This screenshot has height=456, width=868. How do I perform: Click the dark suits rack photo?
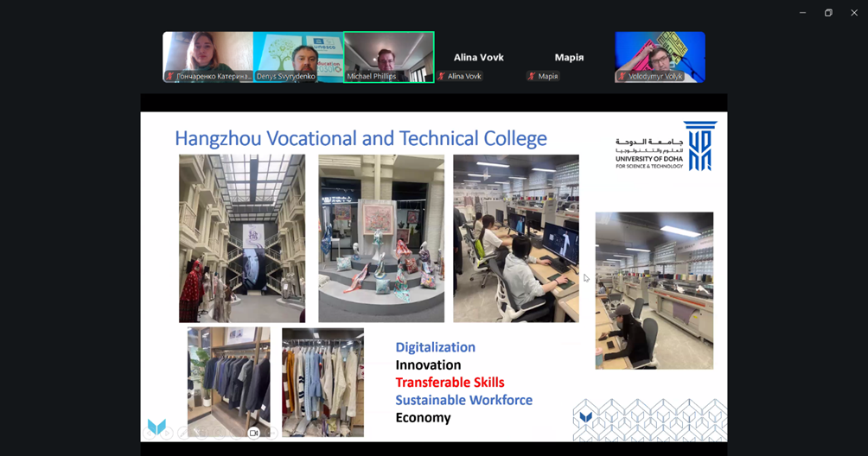coord(228,382)
